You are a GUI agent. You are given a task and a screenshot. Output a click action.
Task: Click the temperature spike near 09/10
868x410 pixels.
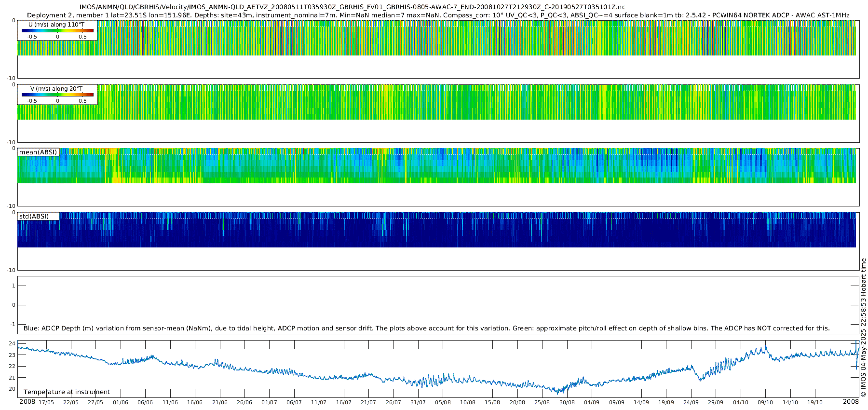(x=765, y=346)
